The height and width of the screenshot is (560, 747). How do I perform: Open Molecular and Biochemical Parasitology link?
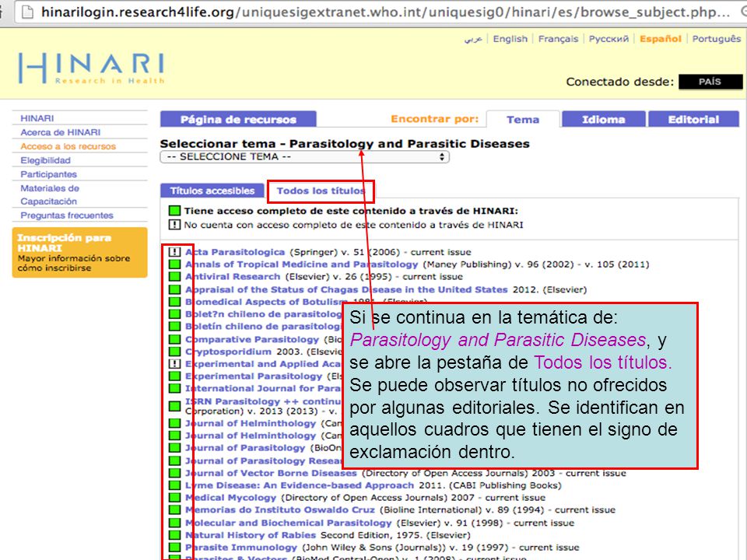point(288,523)
